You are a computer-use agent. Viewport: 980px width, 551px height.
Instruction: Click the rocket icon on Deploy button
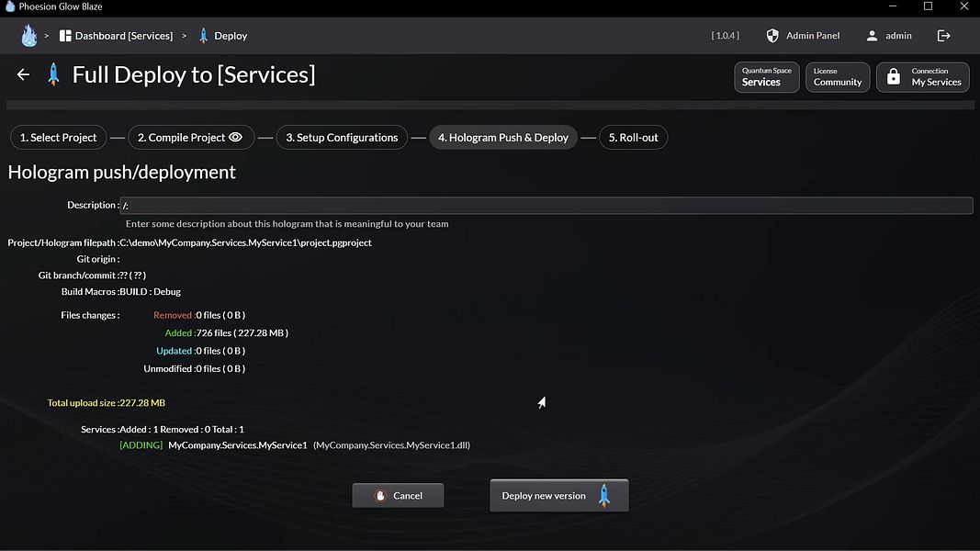tap(603, 495)
